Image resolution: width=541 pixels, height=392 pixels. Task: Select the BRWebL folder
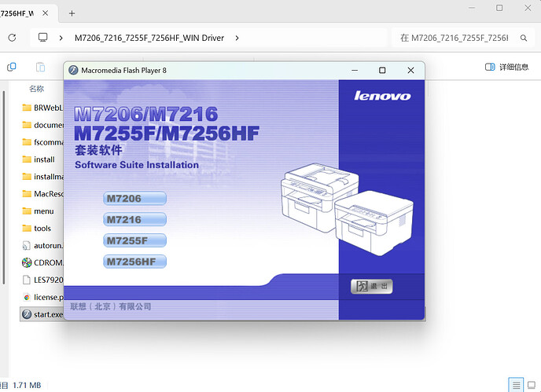click(42, 108)
